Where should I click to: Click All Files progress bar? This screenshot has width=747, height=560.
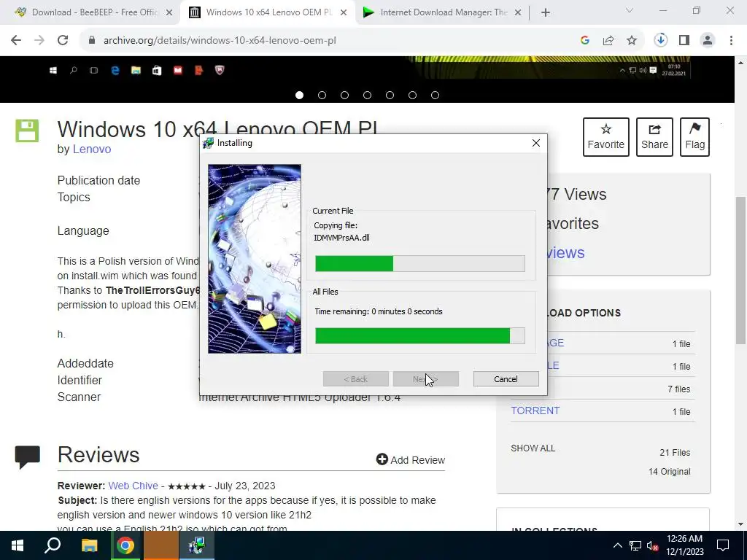coord(420,335)
